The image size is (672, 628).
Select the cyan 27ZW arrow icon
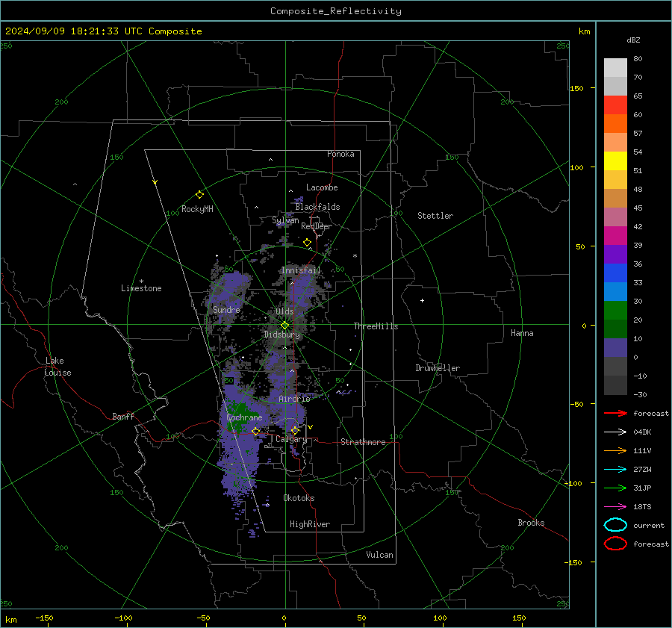coord(615,470)
